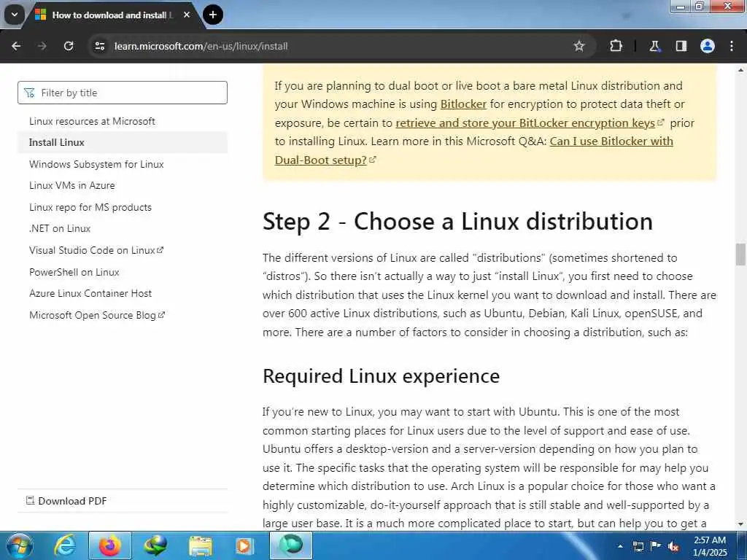The image size is (747, 560).
Task: Open Internet Download Manager globe taskbar icon
Action: (x=155, y=545)
